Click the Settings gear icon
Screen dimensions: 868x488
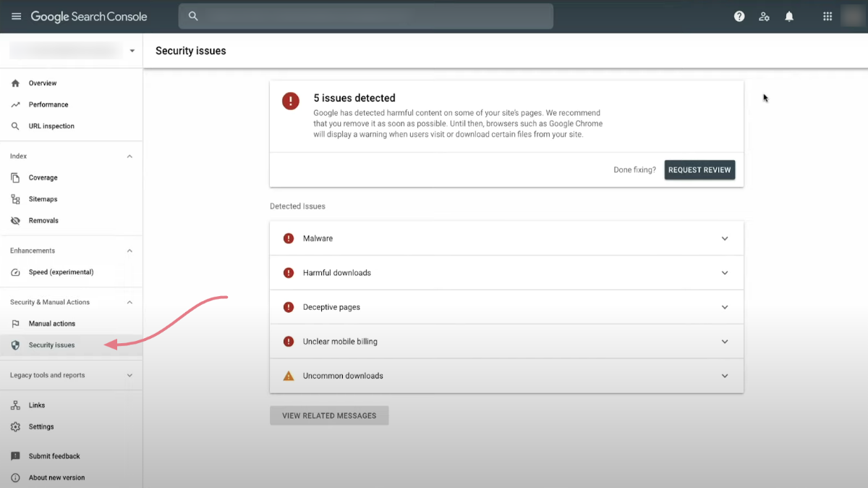click(x=15, y=427)
